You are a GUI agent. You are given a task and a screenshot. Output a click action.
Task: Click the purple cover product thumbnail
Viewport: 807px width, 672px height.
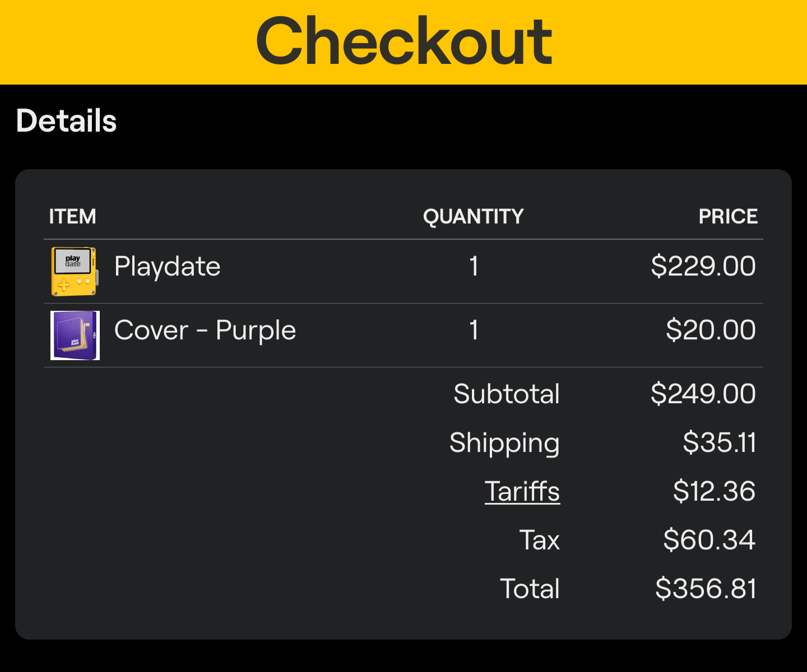[75, 335]
